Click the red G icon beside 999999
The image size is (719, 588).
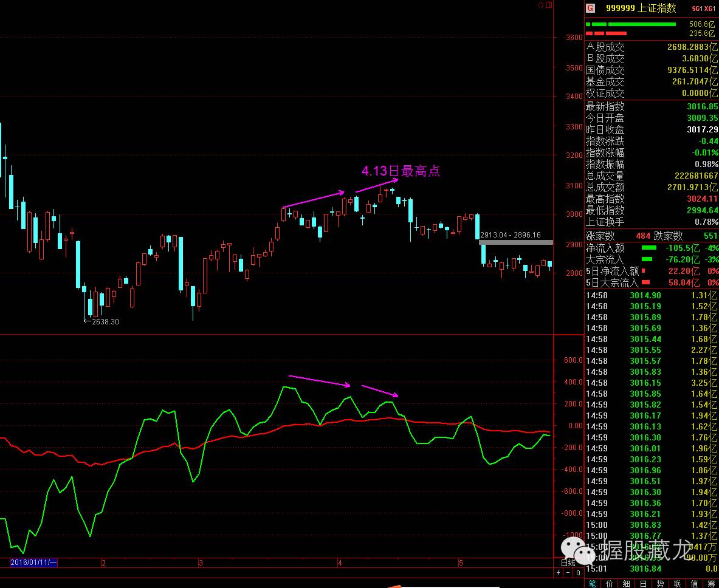click(590, 9)
